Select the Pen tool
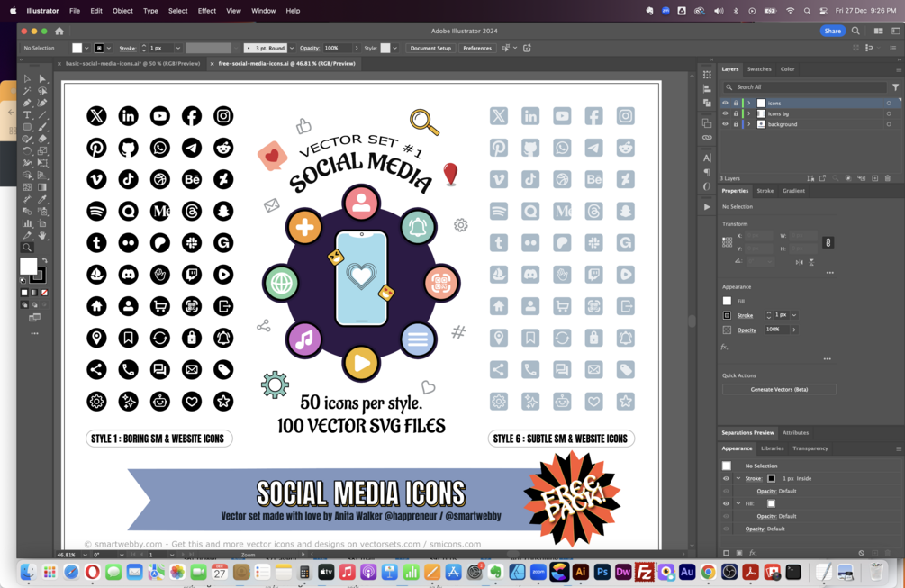 pyautogui.click(x=27, y=103)
